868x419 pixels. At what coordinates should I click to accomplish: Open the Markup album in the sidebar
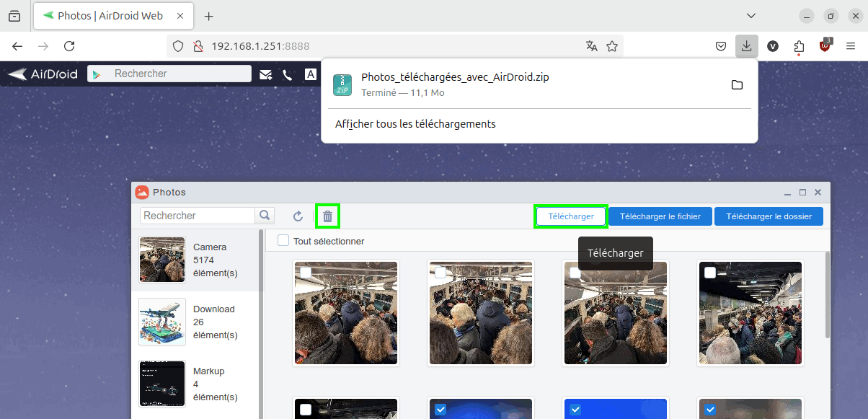(x=195, y=384)
